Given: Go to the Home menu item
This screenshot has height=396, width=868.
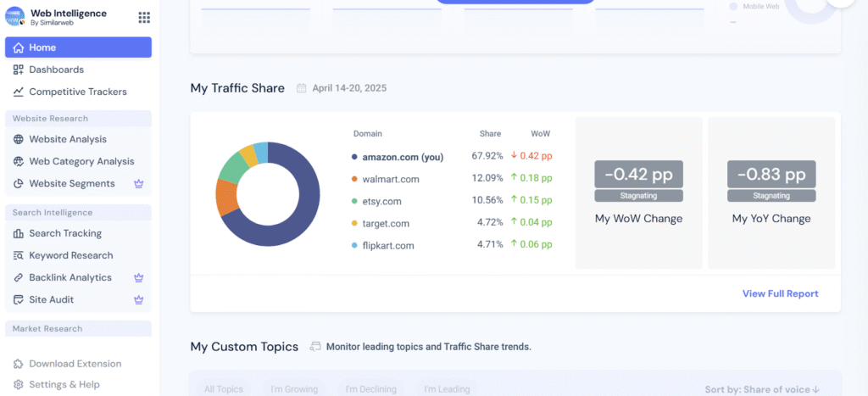Looking at the screenshot, I should (x=78, y=47).
